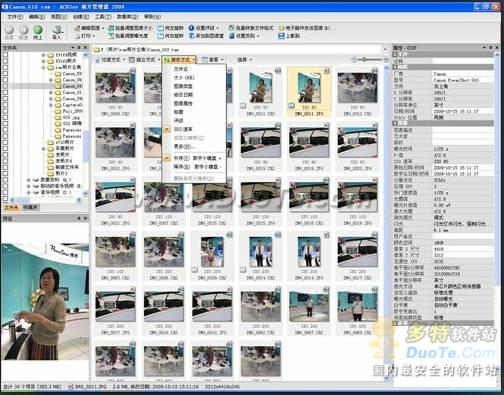Open the 打印 print button menu
The width and height of the screenshot is (504, 395).
pos(85,35)
